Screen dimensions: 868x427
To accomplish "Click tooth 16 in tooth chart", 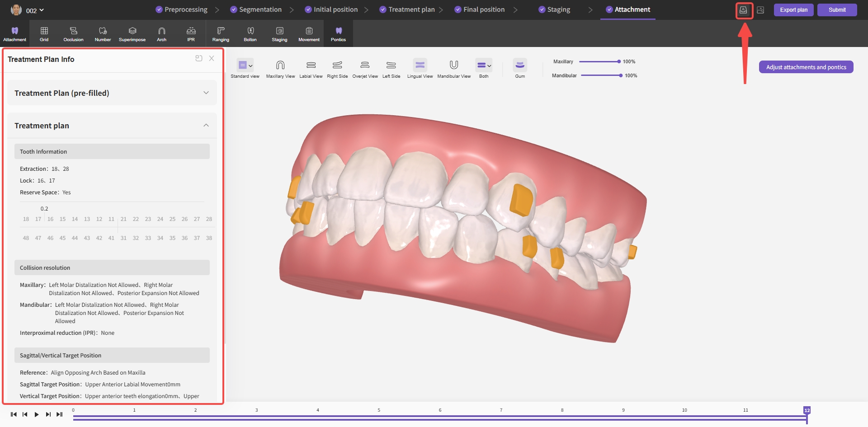I will (50, 219).
